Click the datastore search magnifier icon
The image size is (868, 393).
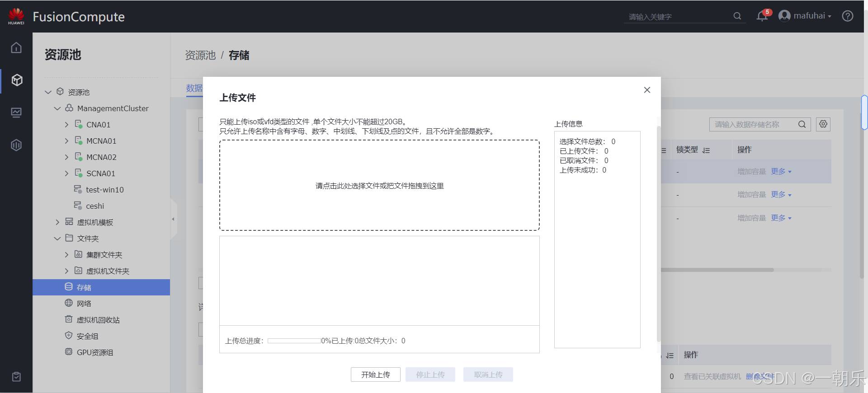coord(802,124)
